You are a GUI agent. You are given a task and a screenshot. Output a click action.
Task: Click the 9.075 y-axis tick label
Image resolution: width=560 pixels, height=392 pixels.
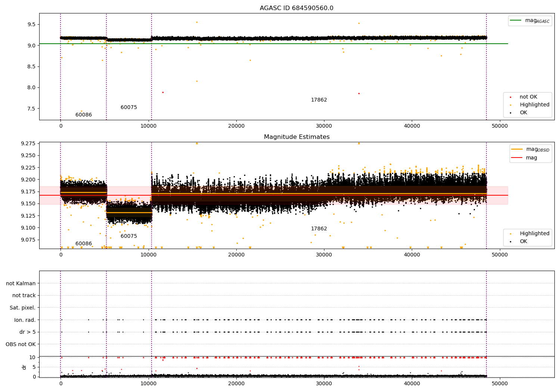click(28, 240)
